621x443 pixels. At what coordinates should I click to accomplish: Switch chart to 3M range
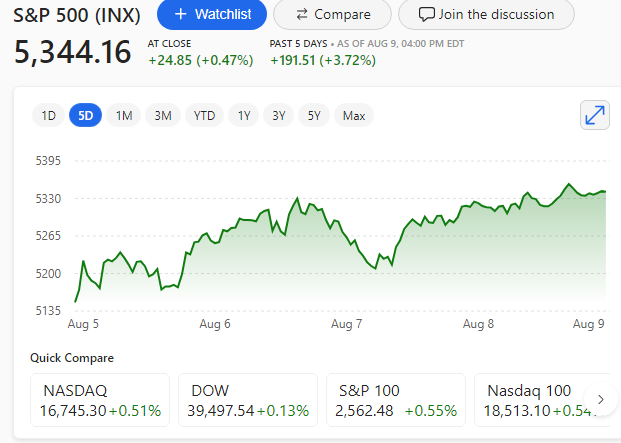pos(163,116)
